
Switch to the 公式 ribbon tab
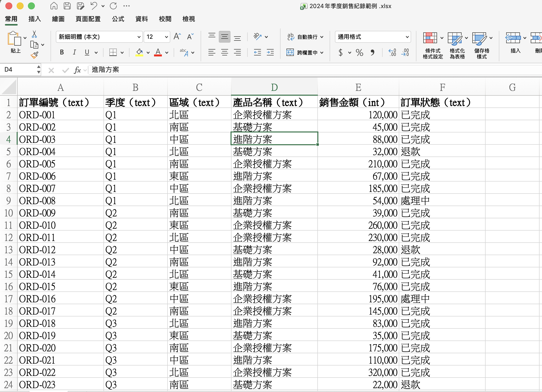coord(118,19)
